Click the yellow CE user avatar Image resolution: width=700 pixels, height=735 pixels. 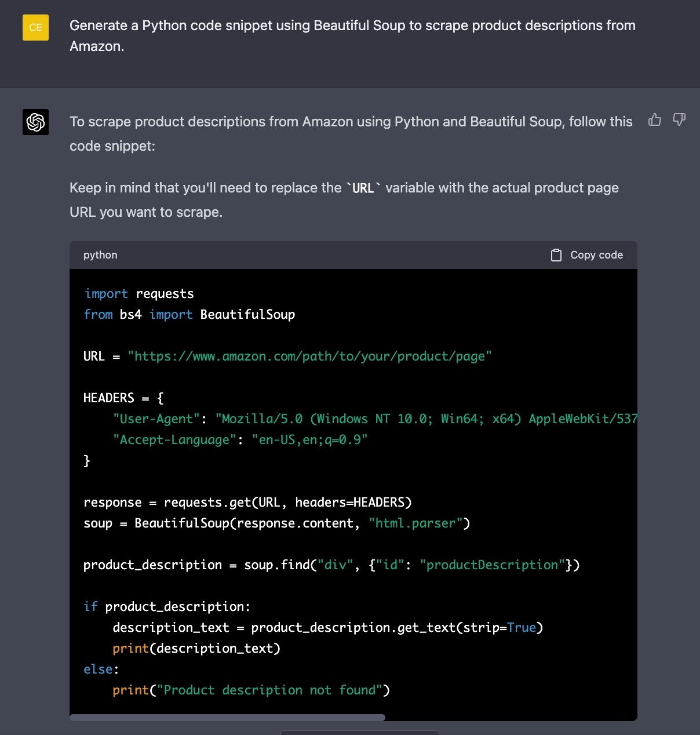[x=35, y=27]
